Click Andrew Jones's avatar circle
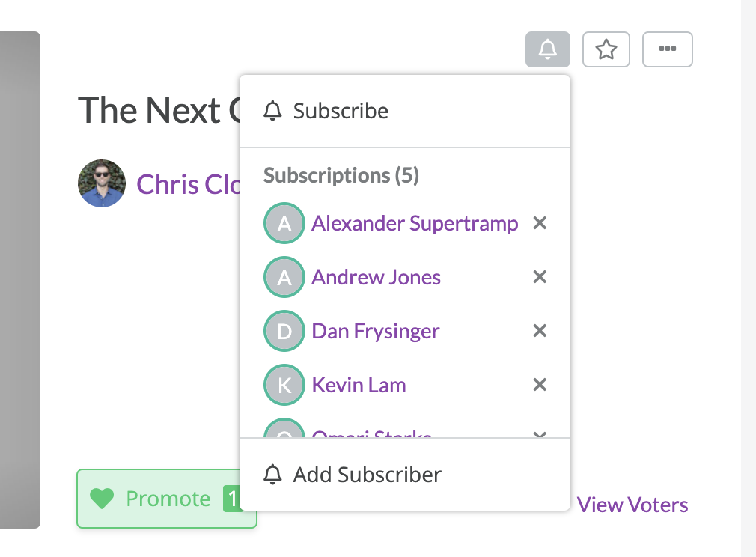This screenshot has height=557, width=756. [284, 277]
